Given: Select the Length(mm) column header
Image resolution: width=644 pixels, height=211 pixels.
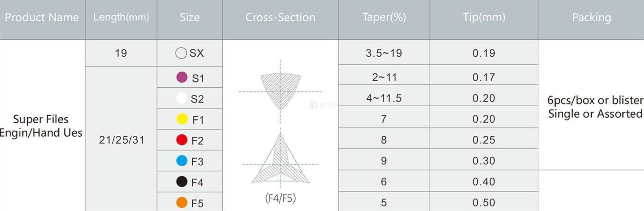Looking at the screenshot, I should coord(121,18).
